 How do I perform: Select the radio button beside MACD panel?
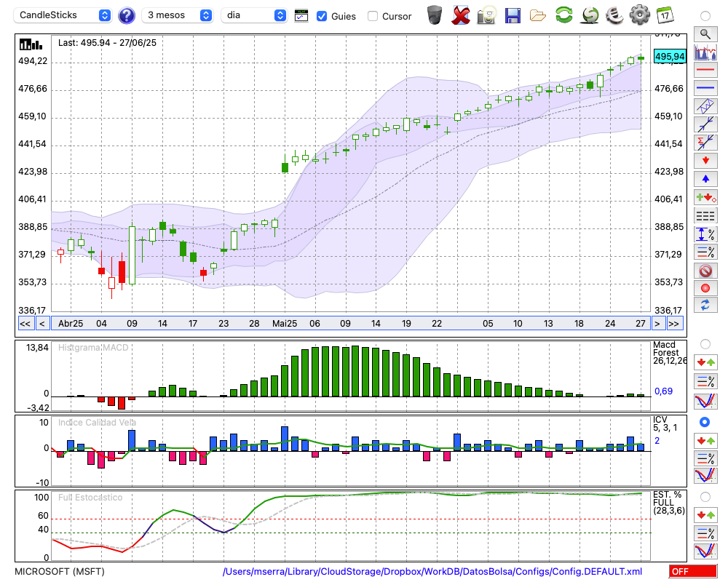705,344
